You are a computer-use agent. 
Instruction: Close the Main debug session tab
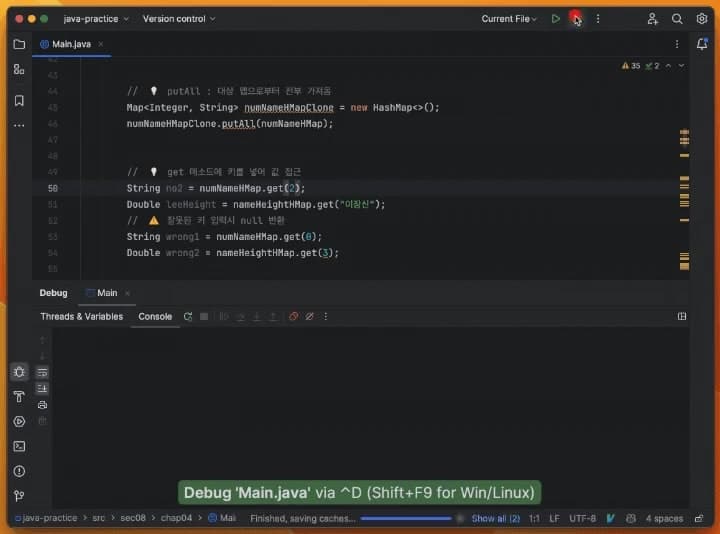127,293
